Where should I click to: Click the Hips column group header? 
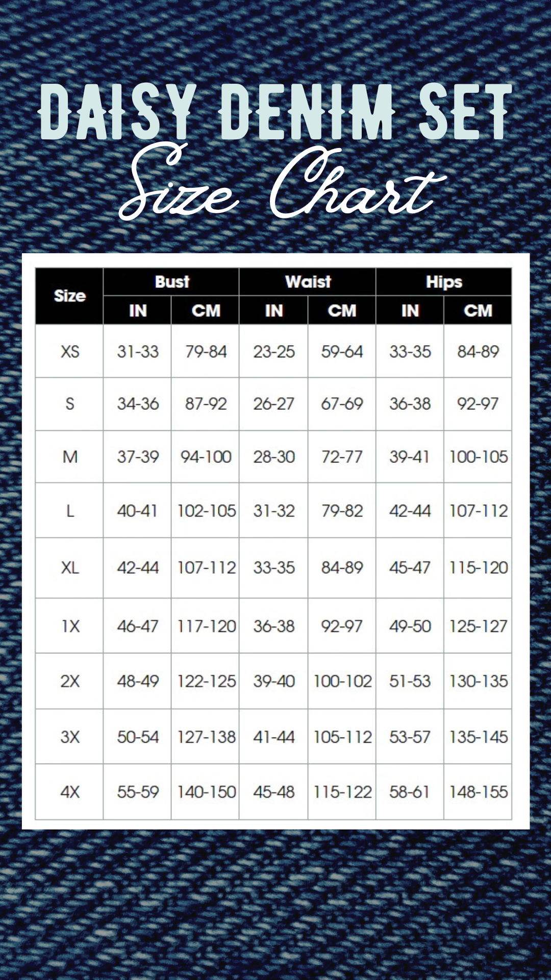click(444, 282)
